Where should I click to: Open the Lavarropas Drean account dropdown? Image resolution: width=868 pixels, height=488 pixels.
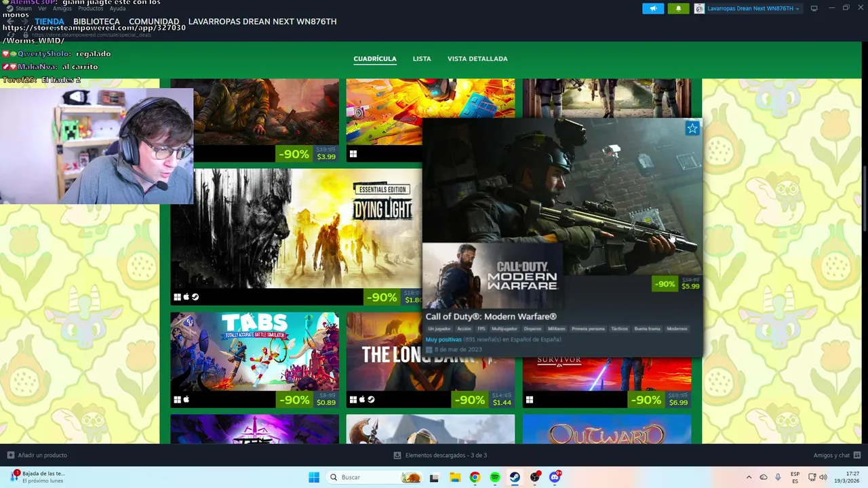[x=753, y=8]
